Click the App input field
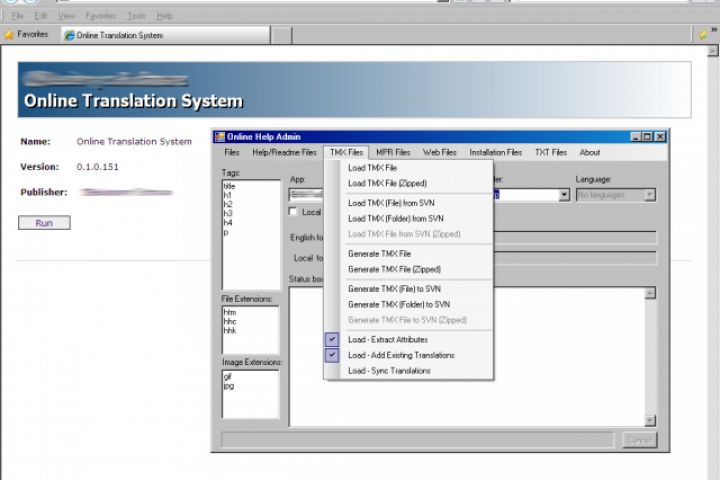This screenshot has width=720, height=480. [x=306, y=195]
